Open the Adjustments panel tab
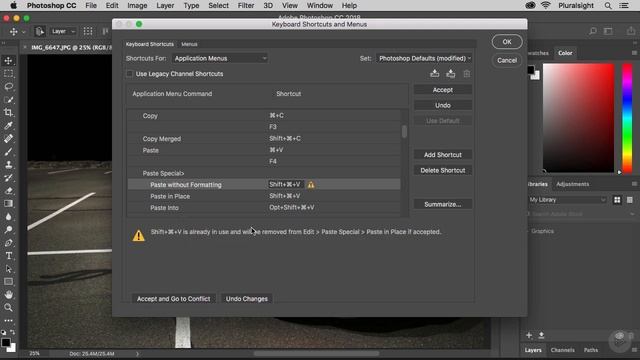Image resolution: width=640 pixels, height=360 pixels. 572,184
